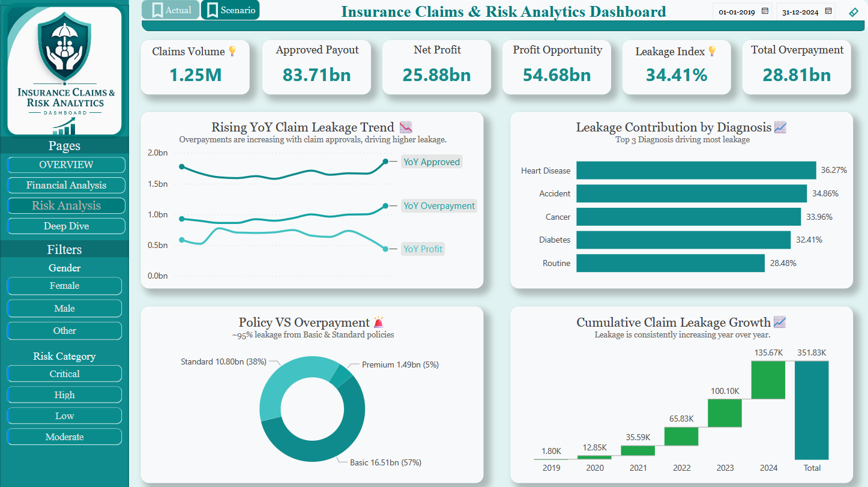Image resolution: width=868 pixels, height=487 pixels.
Task: Click the chart icon next to Leakage Contribution title
Action: [780, 127]
